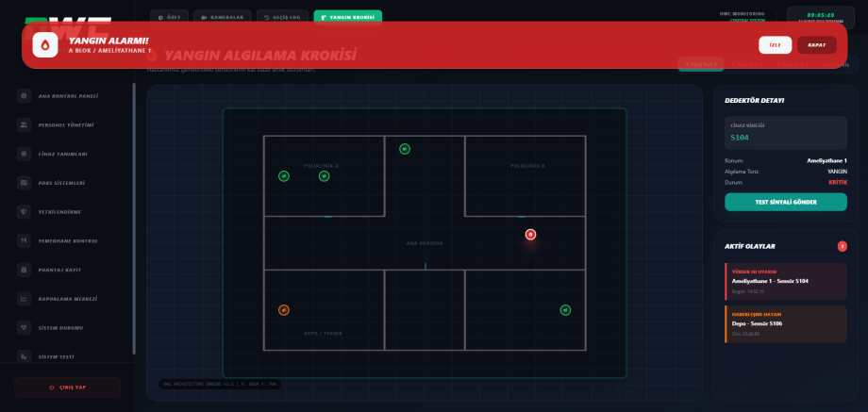Image resolution: width=868 pixels, height=412 pixels.
Task: Open Puantaj Kayıt clipboard icon
Action: click(x=24, y=270)
